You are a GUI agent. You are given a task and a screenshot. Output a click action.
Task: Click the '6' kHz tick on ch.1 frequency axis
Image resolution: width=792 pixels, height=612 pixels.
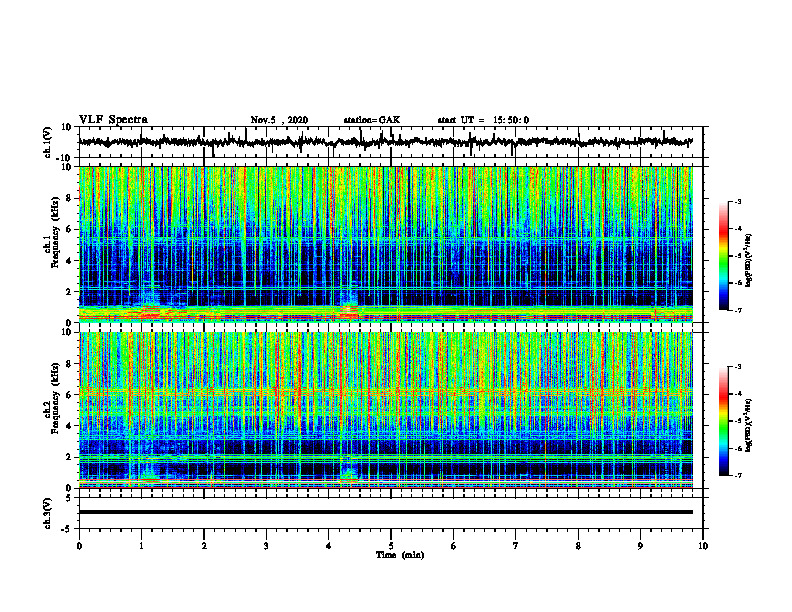(x=69, y=229)
